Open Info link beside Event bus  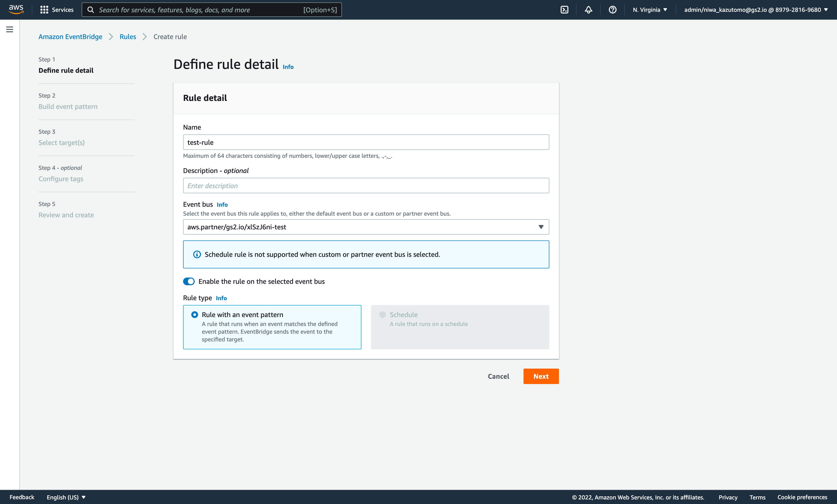coord(222,205)
